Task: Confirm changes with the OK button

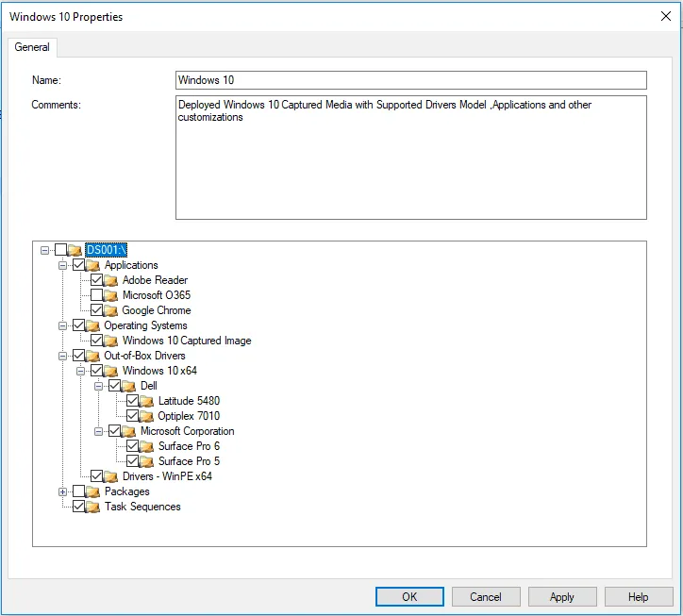Action: coord(409,597)
